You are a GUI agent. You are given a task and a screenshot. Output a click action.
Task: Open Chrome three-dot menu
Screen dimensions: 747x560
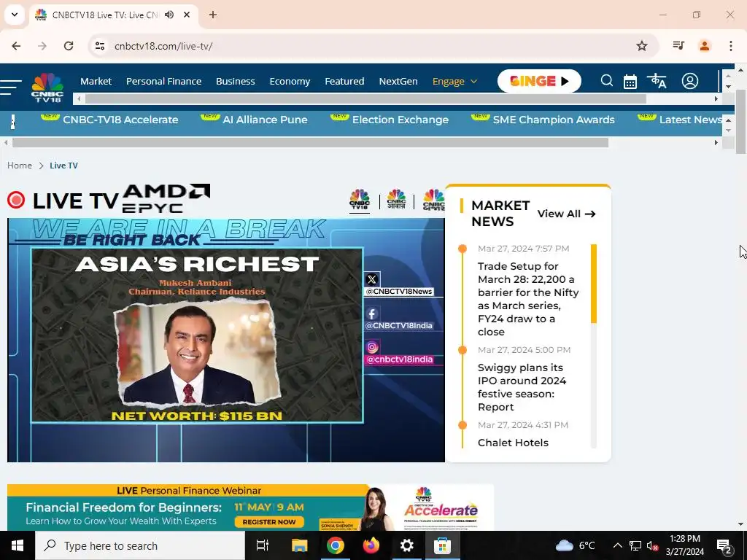(731, 46)
